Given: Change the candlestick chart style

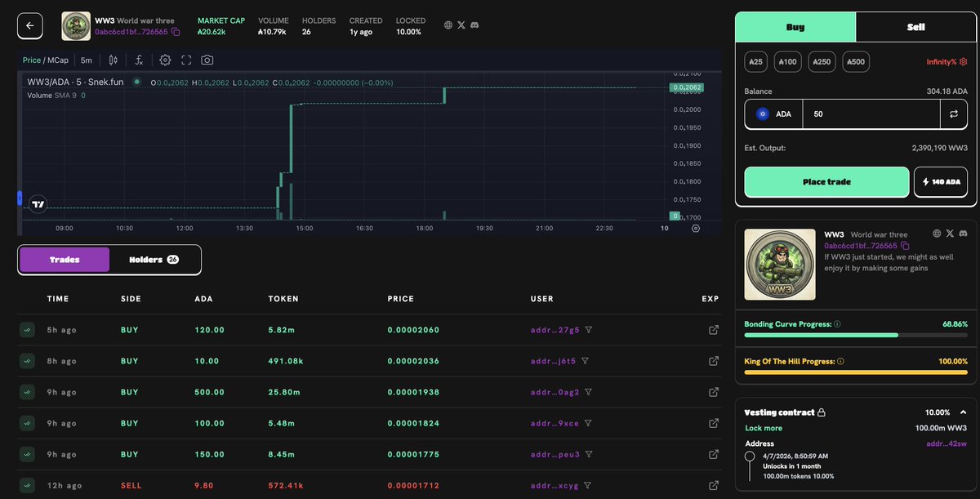Looking at the screenshot, I should coord(114,60).
